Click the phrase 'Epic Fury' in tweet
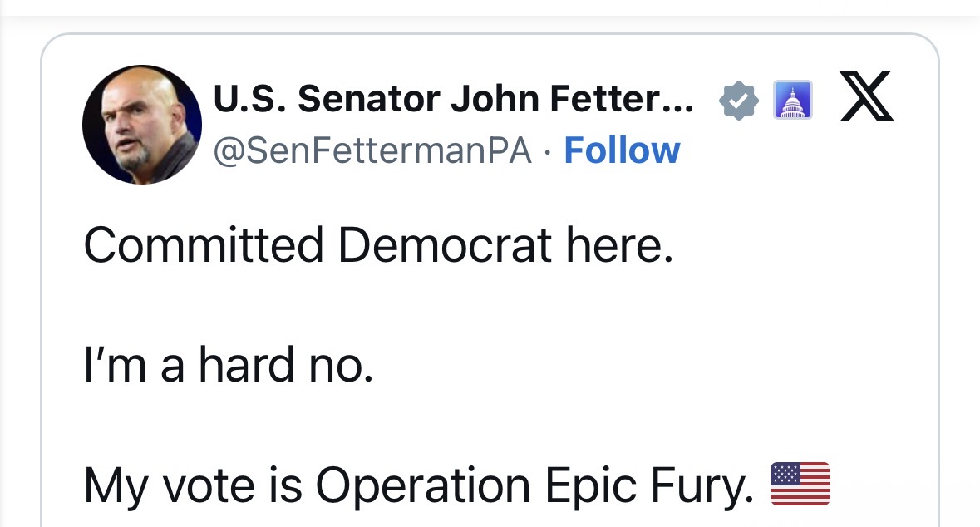980x527 pixels. [x=649, y=485]
